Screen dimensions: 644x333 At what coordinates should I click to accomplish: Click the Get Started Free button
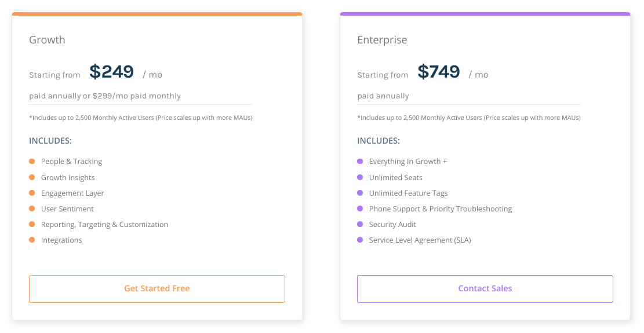pyautogui.click(x=157, y=288)
